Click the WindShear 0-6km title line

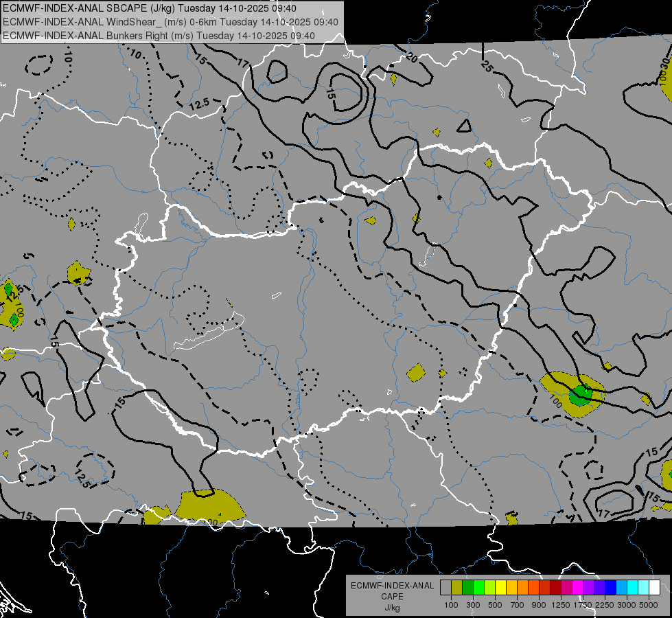[170, 22]
